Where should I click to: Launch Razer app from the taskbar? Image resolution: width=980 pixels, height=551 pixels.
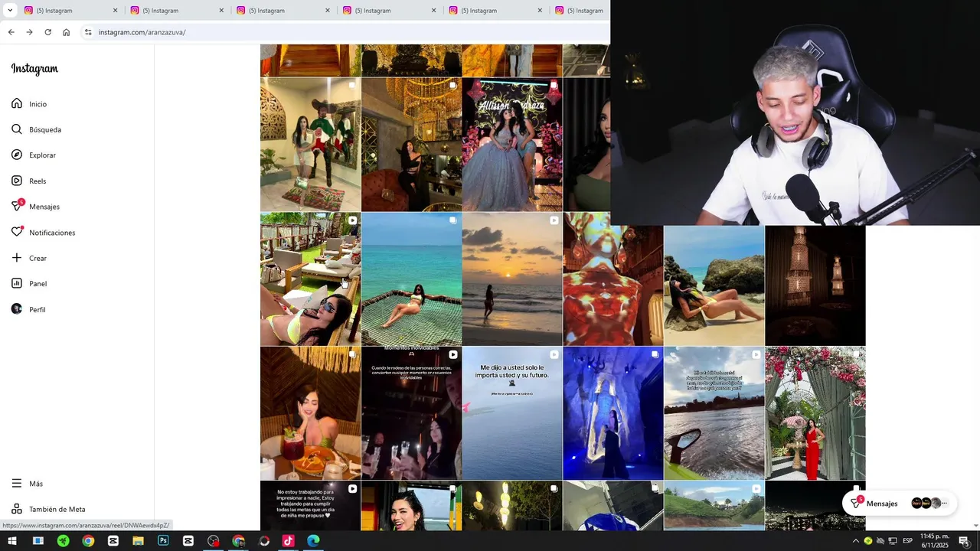click(x=63, y=541)
